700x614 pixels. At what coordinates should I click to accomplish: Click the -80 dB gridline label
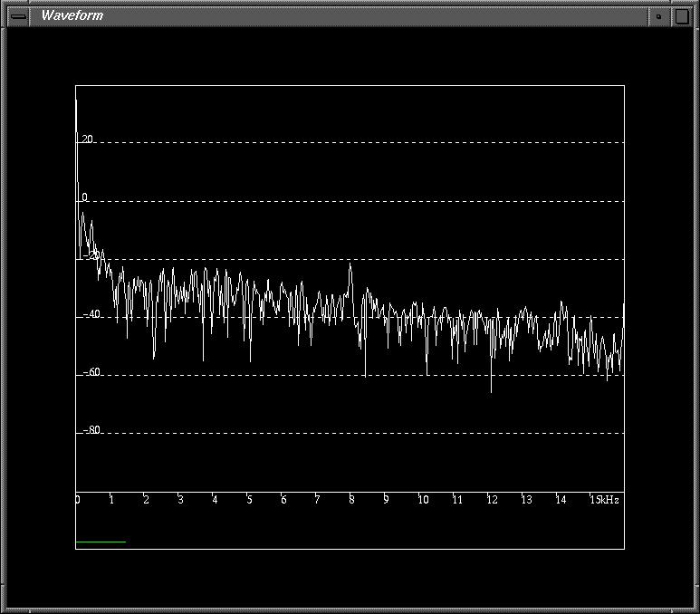click(x=90, y=430)
